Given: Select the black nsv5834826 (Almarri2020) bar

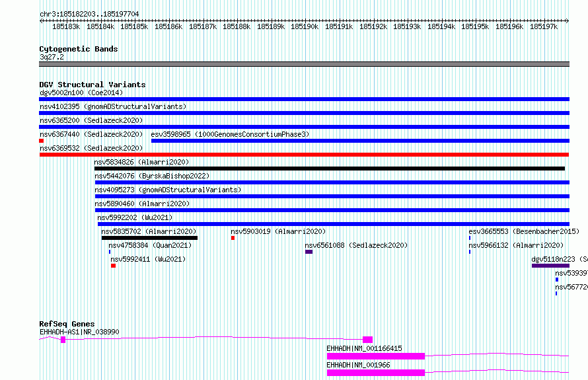Looking at the screenshot, I should pos(330,169).
